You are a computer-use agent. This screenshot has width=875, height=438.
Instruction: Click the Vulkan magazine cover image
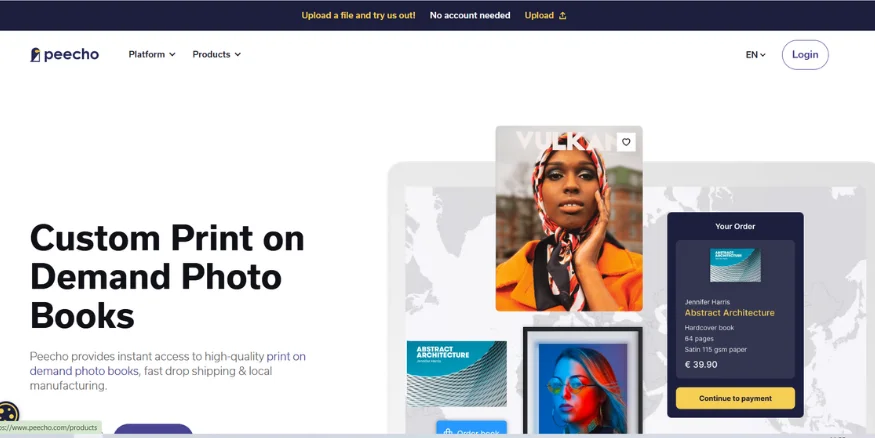tap(569, 218)
